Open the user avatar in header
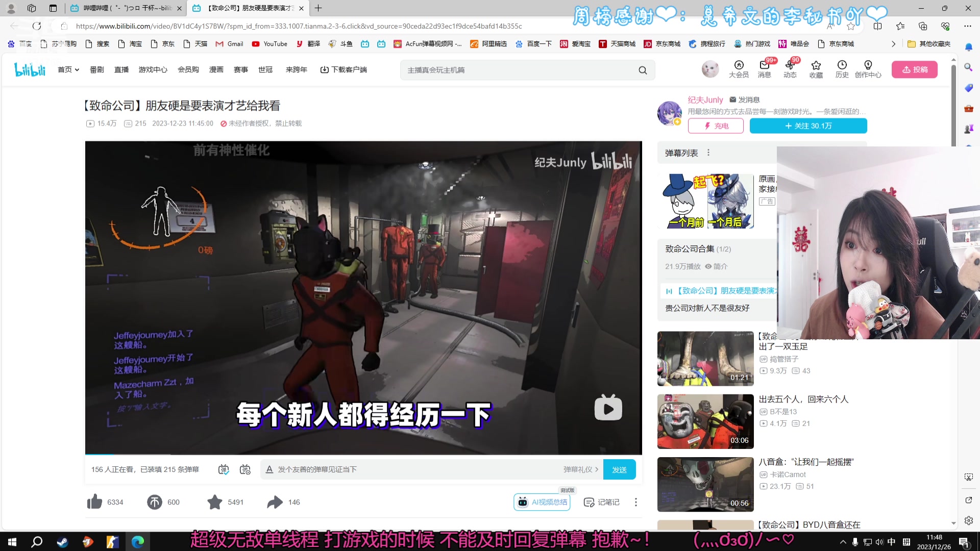This screenshot has height=551, width=980. (x=710, y=69)
